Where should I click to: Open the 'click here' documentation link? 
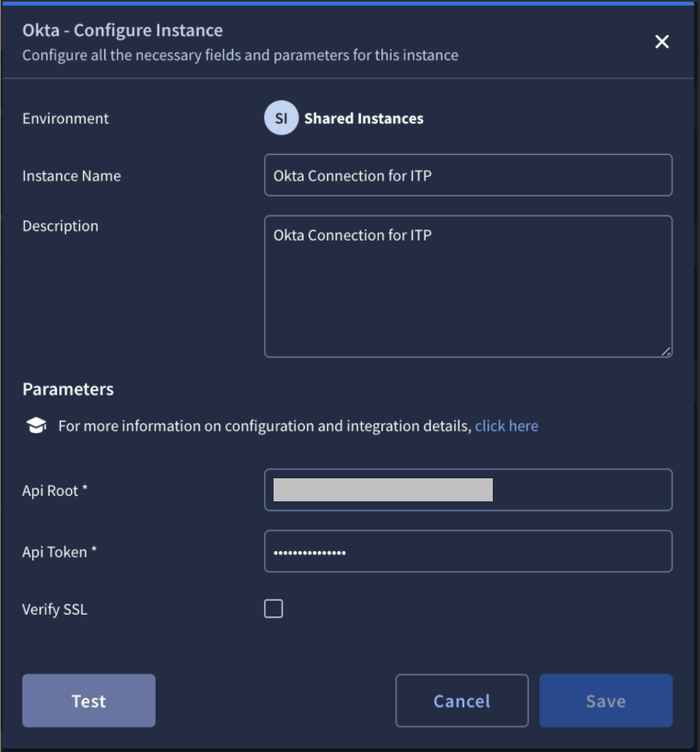(x=507, y=426)
